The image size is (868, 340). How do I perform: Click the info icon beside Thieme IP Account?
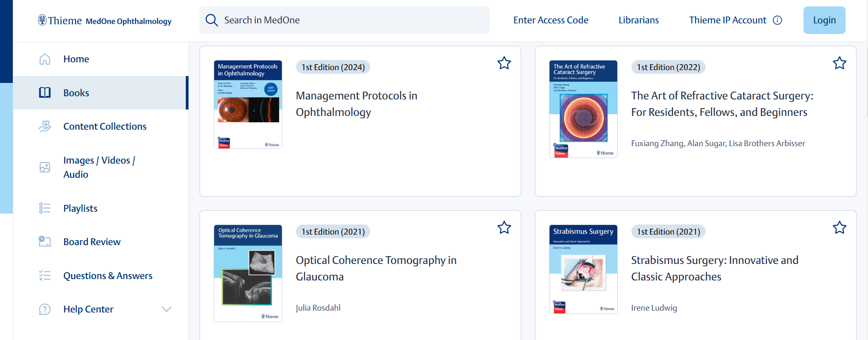(777, 20)
